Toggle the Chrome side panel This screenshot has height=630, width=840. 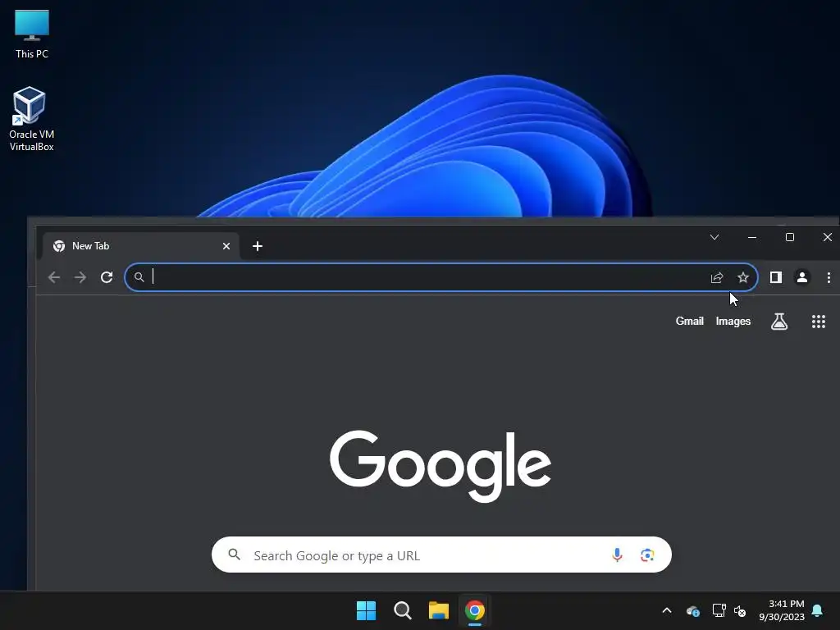pyautogui.click(x=776, y=277)
